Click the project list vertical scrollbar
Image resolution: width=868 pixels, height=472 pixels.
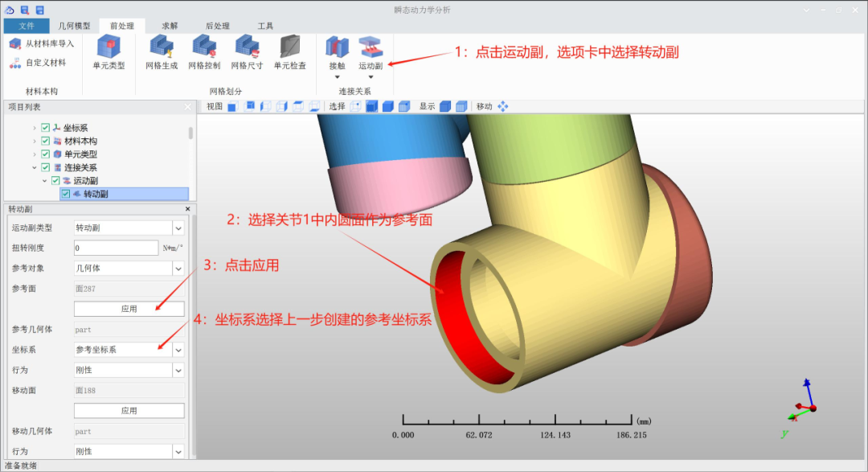pyautogui.click(x=190, y=133)
